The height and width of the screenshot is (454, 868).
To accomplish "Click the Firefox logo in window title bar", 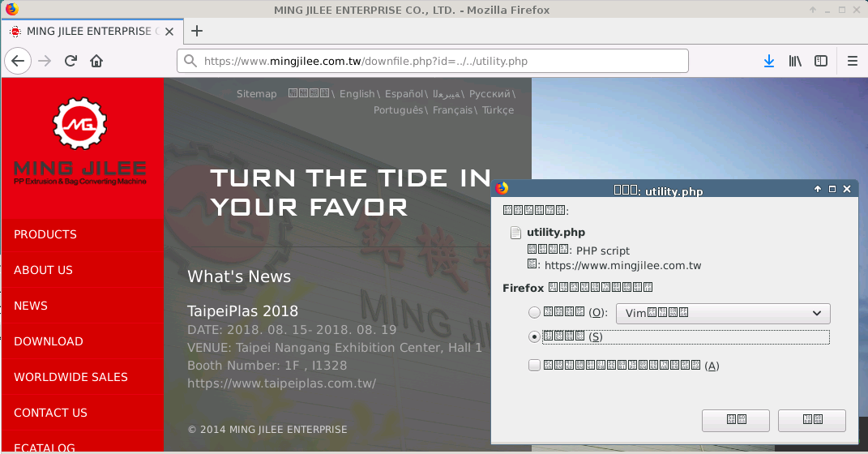I will 11,9.
